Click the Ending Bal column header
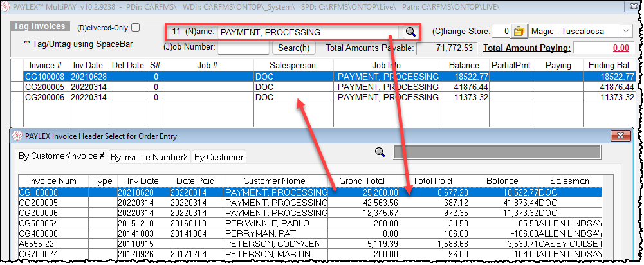This screenshot has height=265, width=644. (x=609, y=66)
